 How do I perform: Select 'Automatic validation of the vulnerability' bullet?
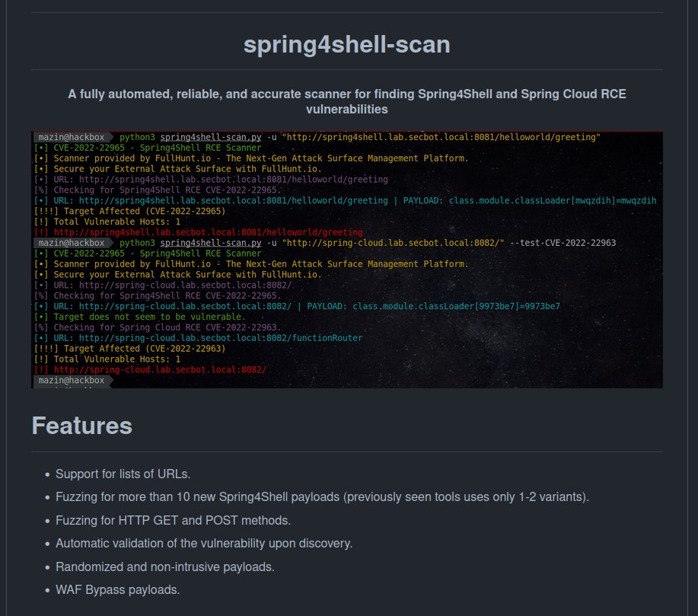204,544
